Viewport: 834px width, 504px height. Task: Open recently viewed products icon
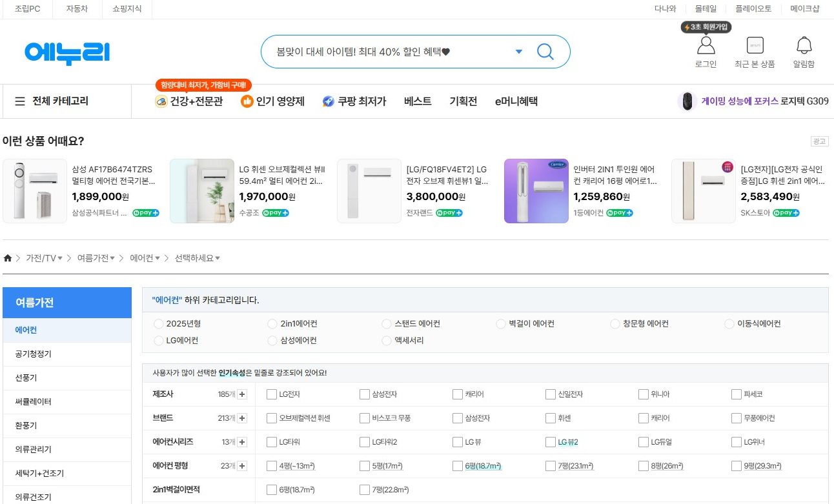click(755, 45)
